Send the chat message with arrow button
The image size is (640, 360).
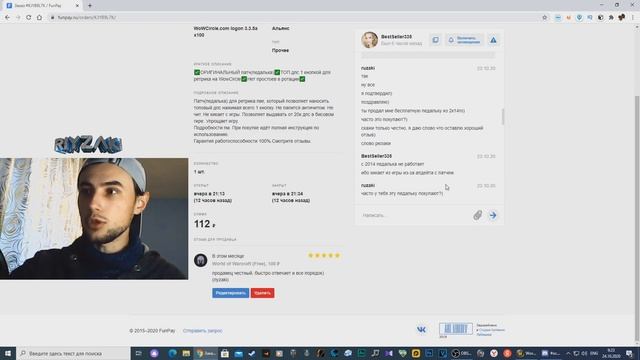[493, 215]
